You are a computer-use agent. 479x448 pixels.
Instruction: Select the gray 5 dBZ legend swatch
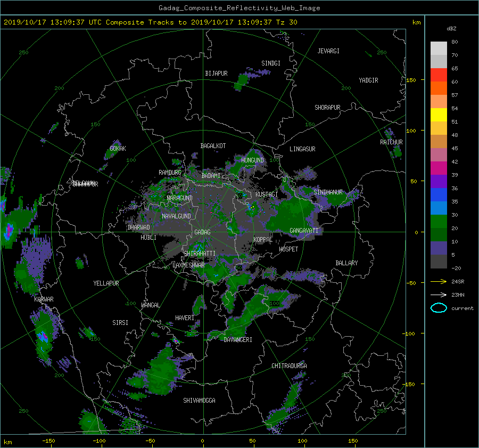(439, 262)
